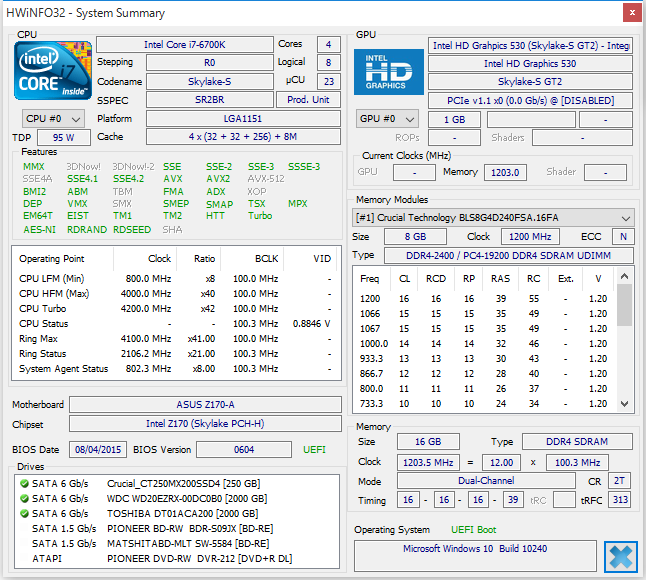The width and height of the screenshot is (646, 580).
Task: Click the module clock 1200 MHz field
Action: [x=530, y=236]
